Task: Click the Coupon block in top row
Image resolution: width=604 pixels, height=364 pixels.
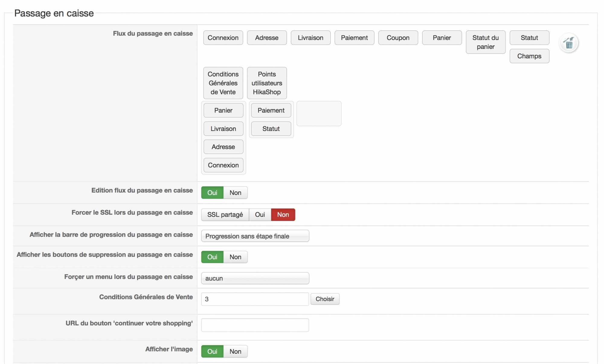Action: 398,38
